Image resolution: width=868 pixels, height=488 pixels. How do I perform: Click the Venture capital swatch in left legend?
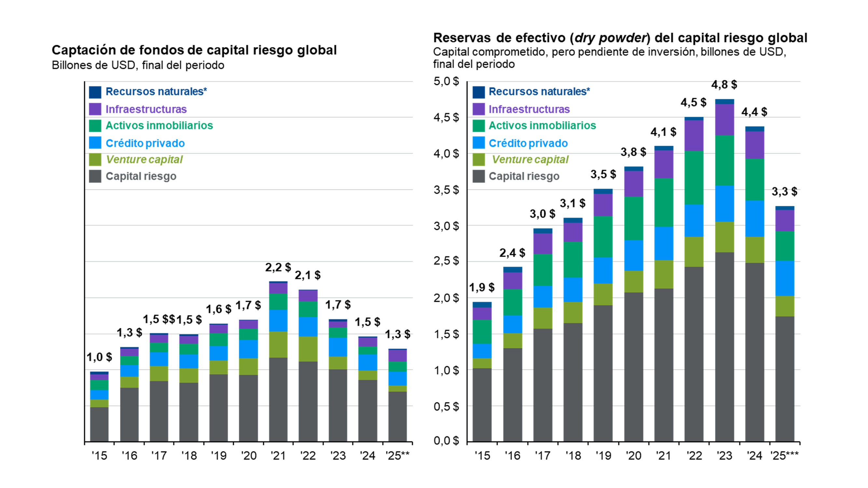tap(95, 160)
